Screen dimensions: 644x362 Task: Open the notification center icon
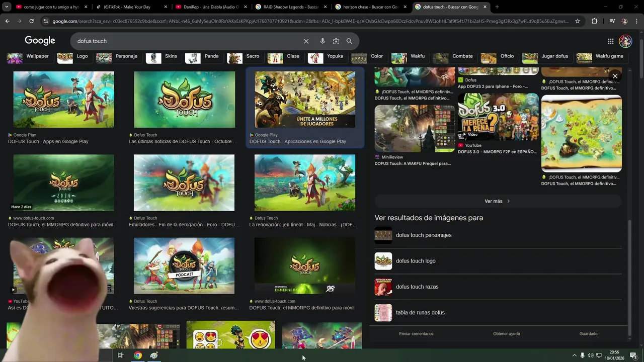point(633,355)
